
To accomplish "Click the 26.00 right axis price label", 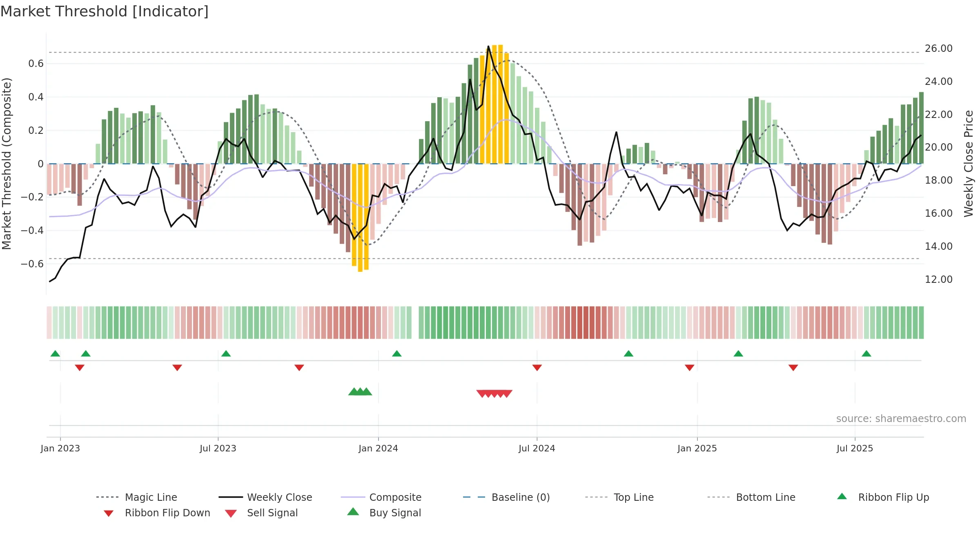I will (x=938, y=48).
